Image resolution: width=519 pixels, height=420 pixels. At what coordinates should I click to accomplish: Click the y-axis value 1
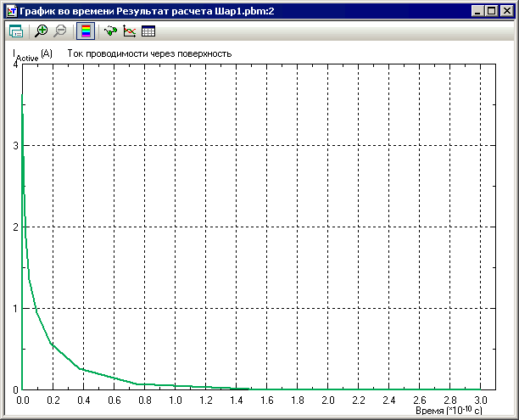pyautogui.click(x=15, y=309)
